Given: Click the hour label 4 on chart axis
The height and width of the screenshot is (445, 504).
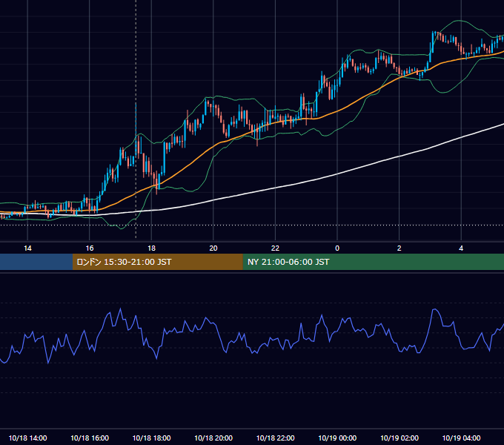Looking at the screenshot, I should tap(461, 248).
